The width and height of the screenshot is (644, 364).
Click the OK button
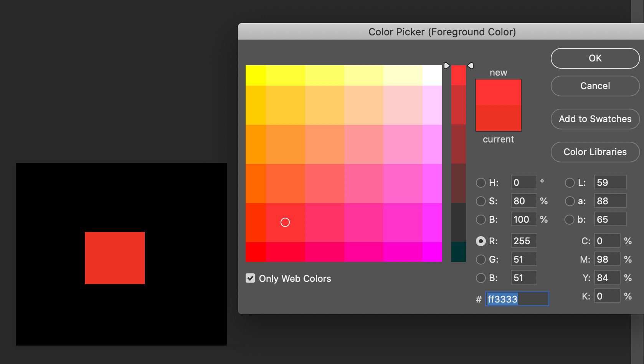click(x=594, y=58)
